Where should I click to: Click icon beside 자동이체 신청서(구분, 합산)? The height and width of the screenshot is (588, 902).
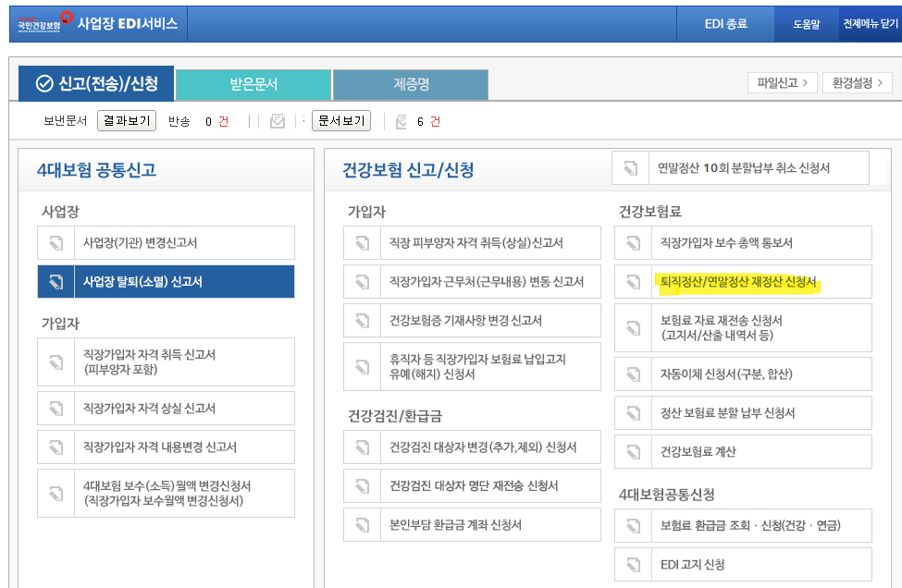pyautogui.click(x=634, y=374)
